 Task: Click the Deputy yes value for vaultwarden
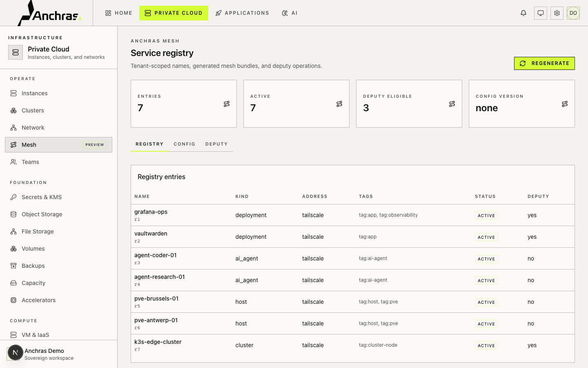click(532, 237)
